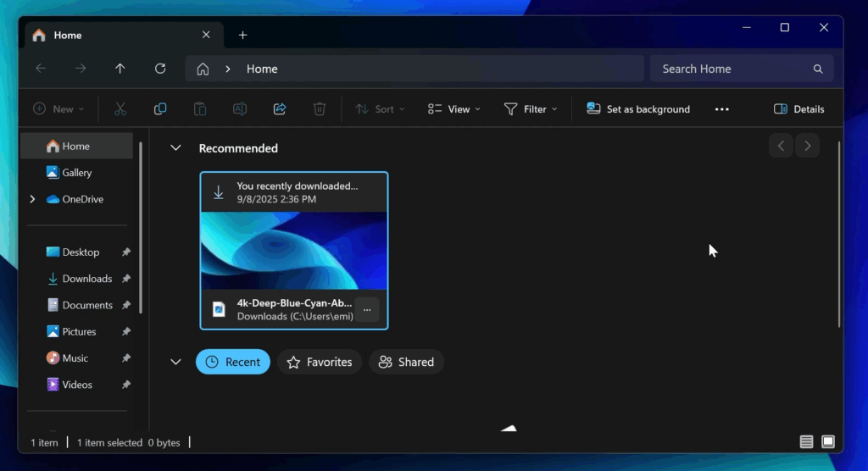Switch to large thumbnails view icon
The height and width of the screenshot is (471, 868).
[828, 442]
